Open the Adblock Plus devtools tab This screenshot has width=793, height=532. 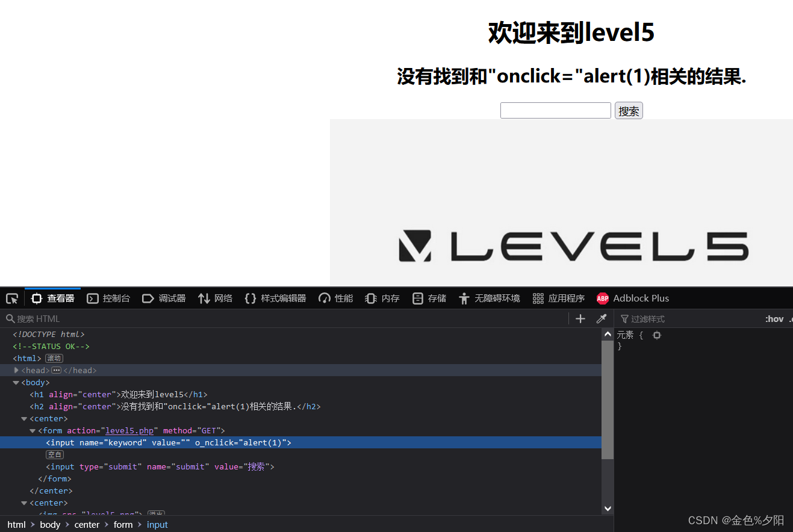click(633, 298)
